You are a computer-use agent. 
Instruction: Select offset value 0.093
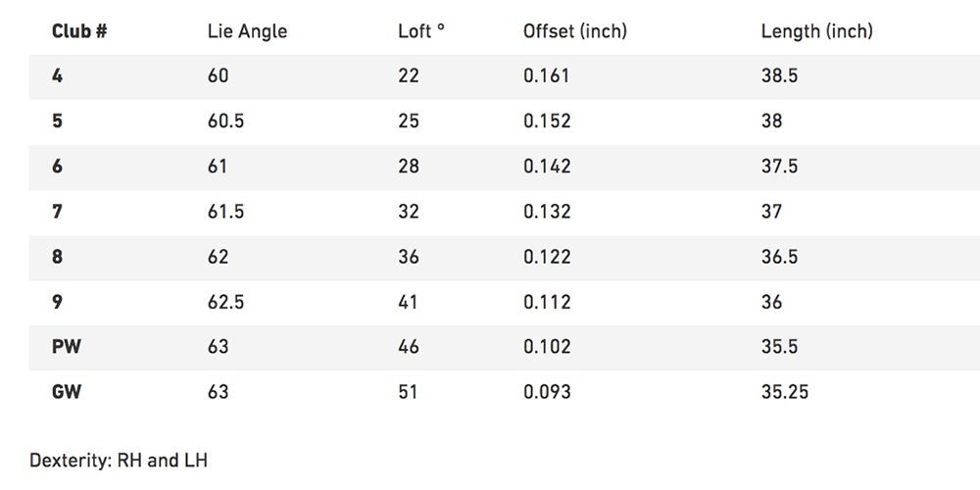[x=547, y=392]
